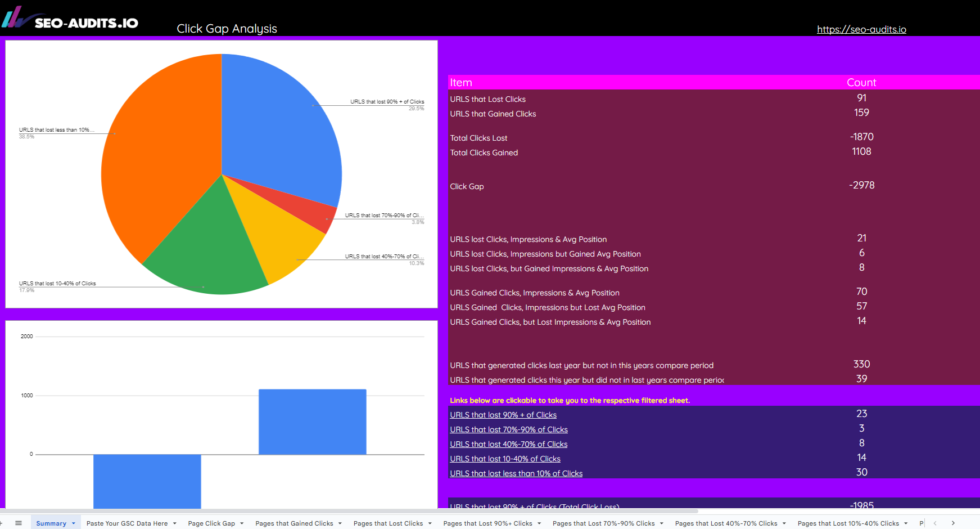The image size is (980, 529).
Task: Follow URLS that lost 90% + of Clicks link
Action: pyautogui.click(x=503, y=415)
